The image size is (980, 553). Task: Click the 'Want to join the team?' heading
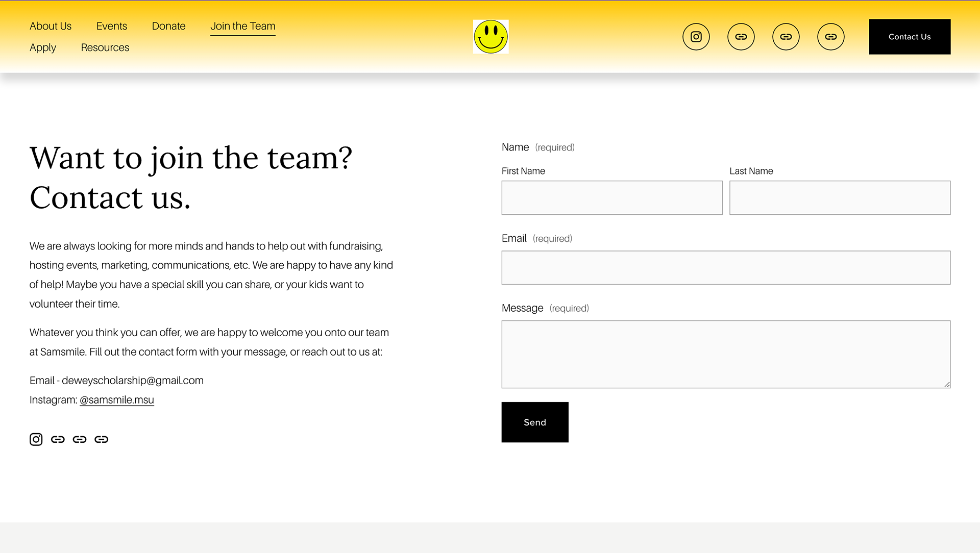[x=191, y=158]
